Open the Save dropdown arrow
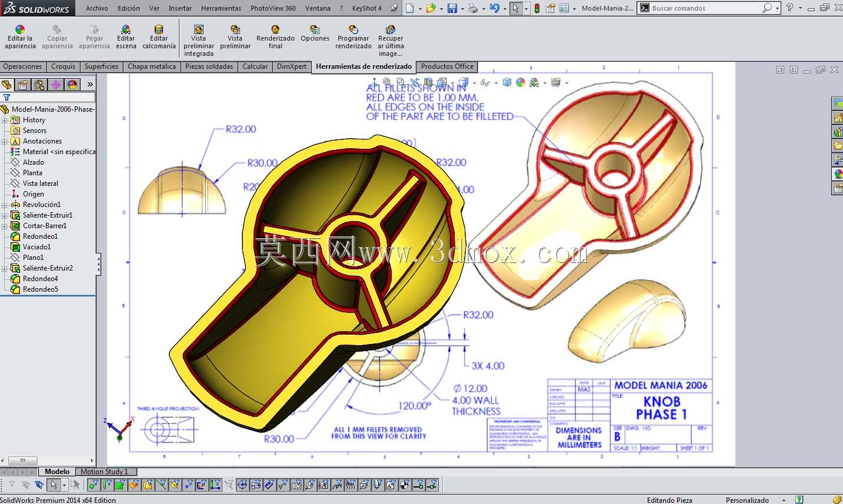843x504 pixels. pos(462,9)
